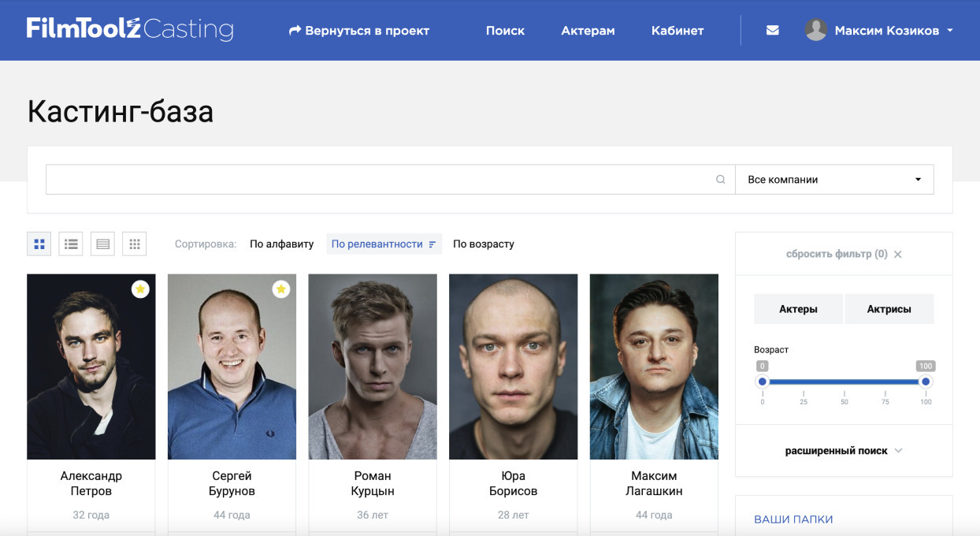The image size is (980, 536).
Task: Toggle the Актрисы filter
Action: [889, 309]
